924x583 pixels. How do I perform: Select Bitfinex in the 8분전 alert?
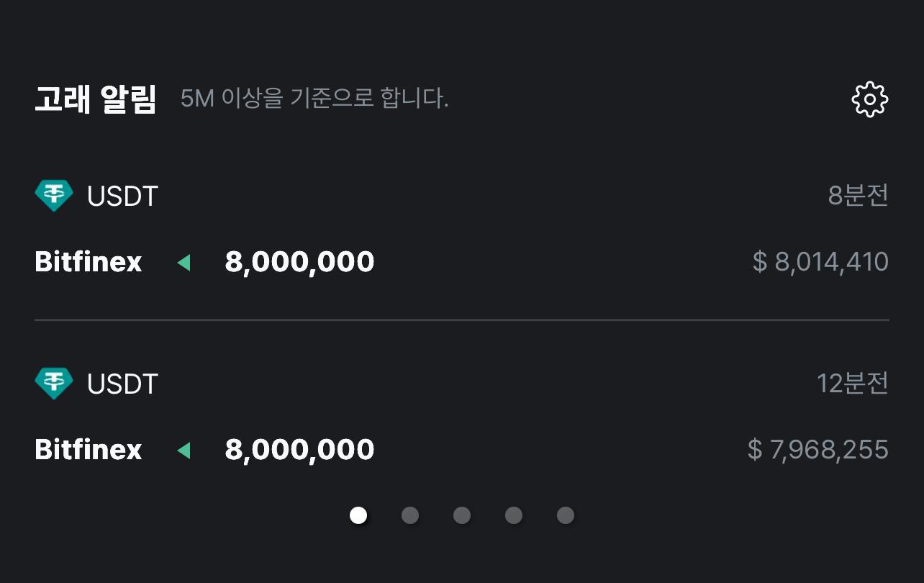coord(89,261)
